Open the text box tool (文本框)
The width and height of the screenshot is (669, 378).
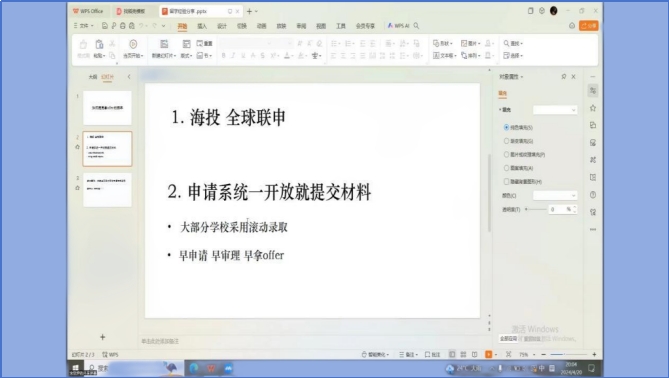pyautogui.click(x=445, y=55)
